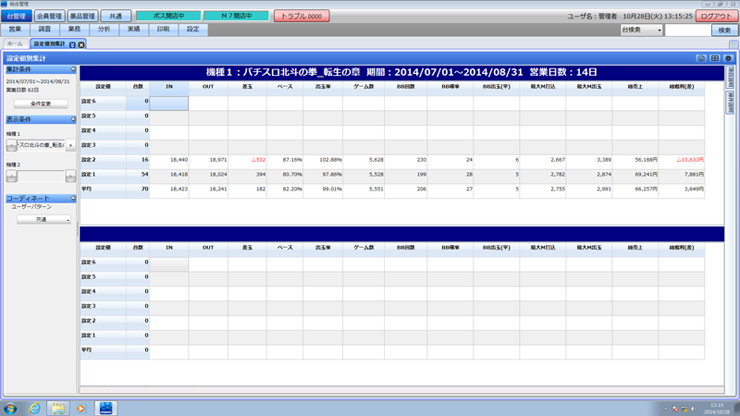Collapse the 表示条件 section
740x416 pixels.
pos(73,119)
